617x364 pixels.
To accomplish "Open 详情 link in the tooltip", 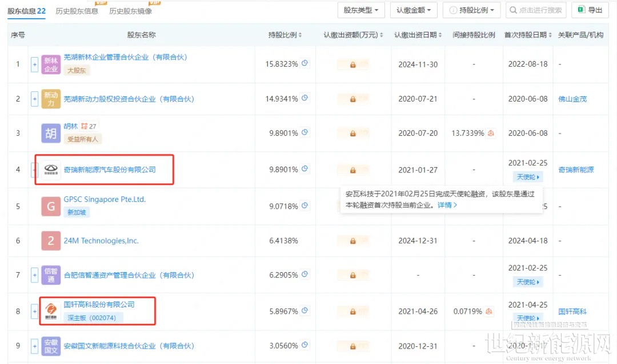I will pyautogui.click(x=447, y=205).
